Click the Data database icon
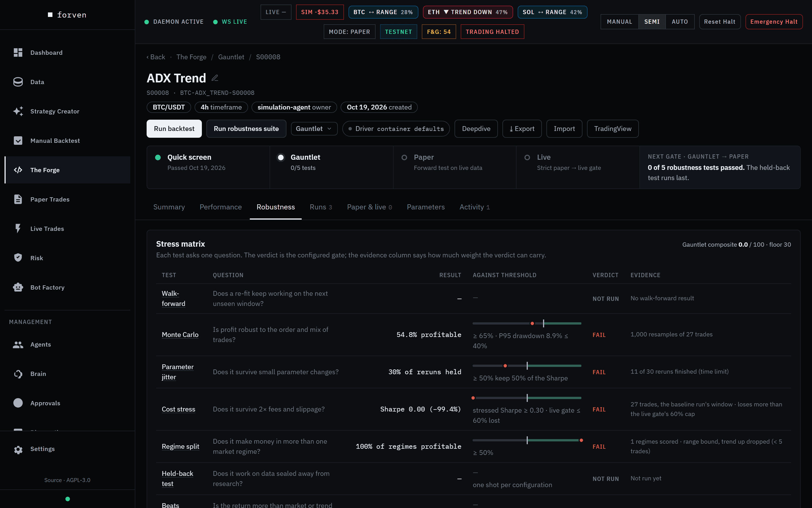 (x=18, y=82)
